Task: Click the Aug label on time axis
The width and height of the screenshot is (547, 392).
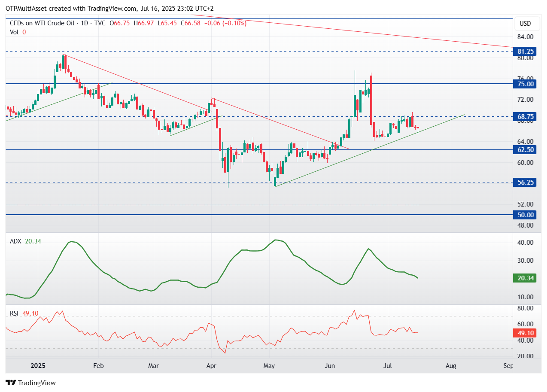Action: coord(451,366)
